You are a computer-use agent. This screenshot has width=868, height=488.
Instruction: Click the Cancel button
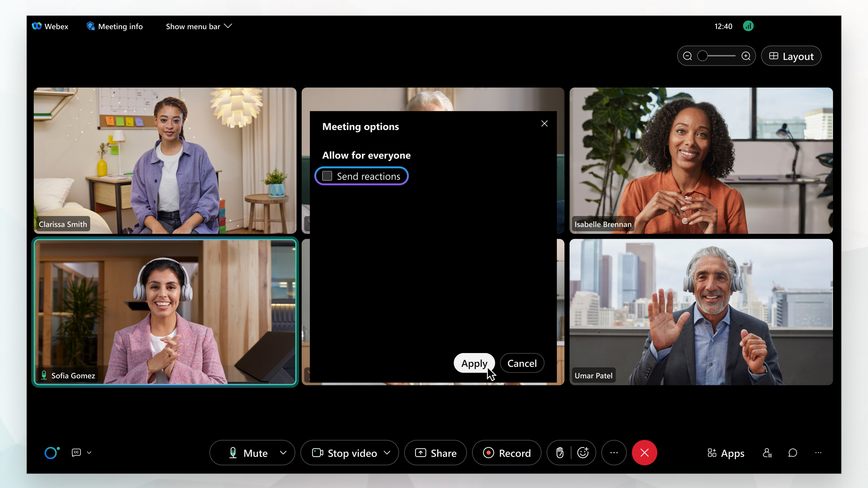click(522, 363)
